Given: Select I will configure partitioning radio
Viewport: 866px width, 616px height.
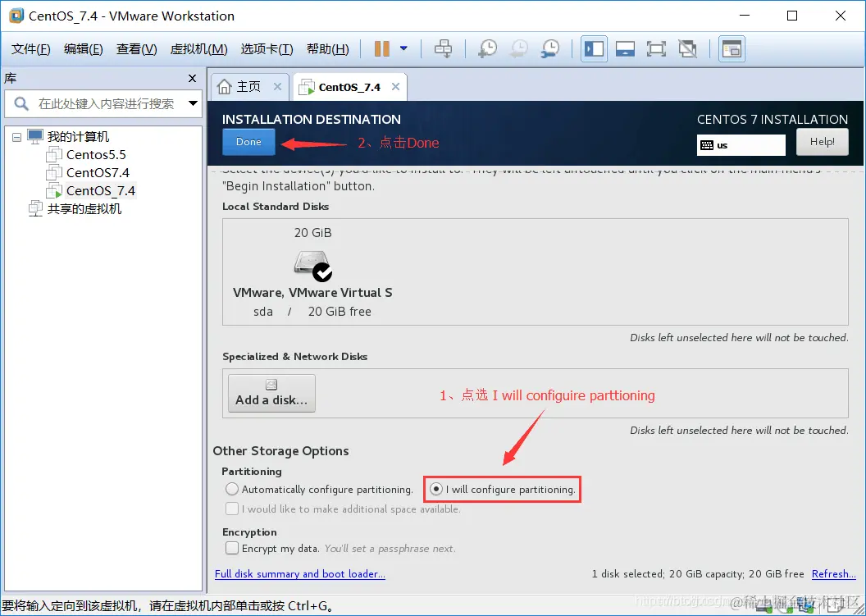Looking at the screenshot, I should pos(436,489).
